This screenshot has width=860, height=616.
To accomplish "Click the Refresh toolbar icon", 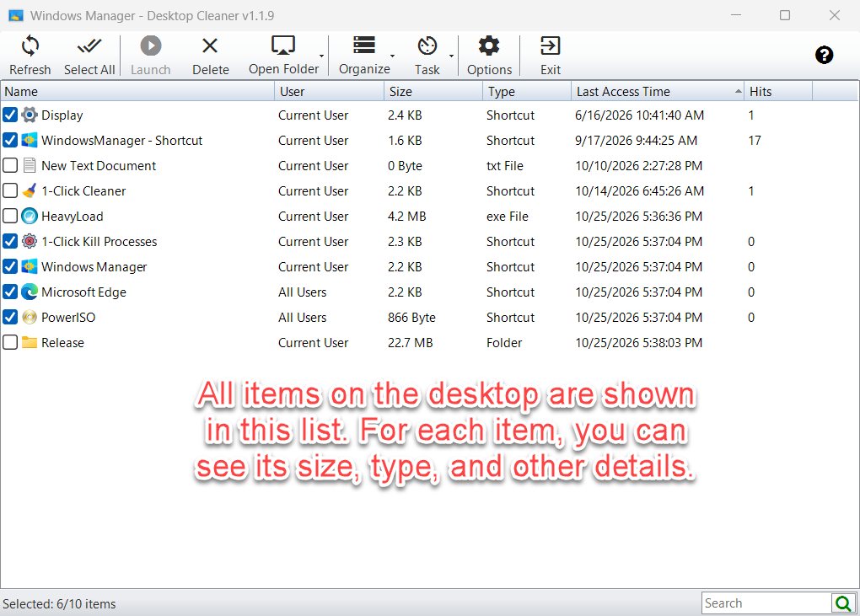I will pyautogui.click(x=30, y=46).
